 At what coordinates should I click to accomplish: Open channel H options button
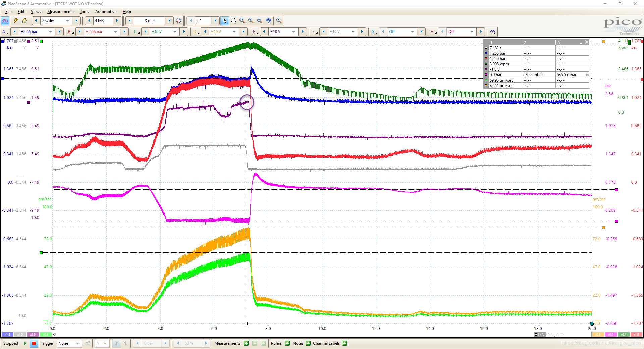[433, 32]
